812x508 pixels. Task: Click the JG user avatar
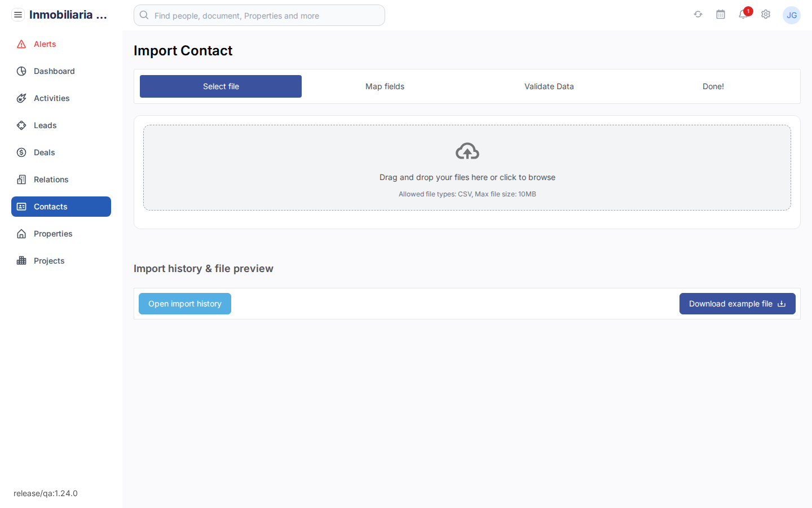(792, 15)
